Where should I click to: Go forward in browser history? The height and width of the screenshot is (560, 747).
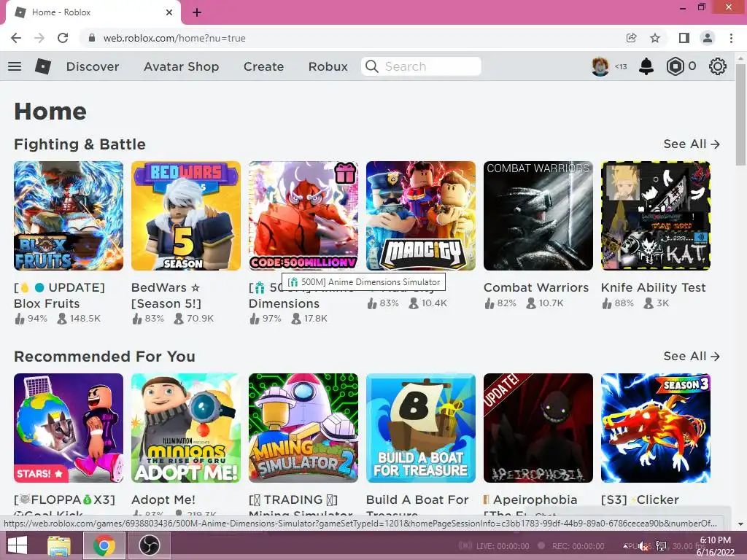tap(39, 38)
